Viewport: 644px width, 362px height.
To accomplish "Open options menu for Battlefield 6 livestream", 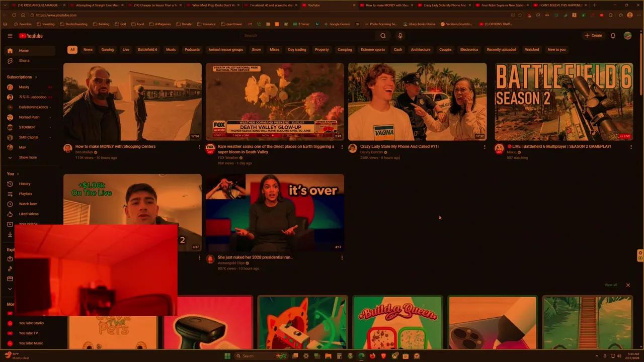I will (x=631, y=147).
